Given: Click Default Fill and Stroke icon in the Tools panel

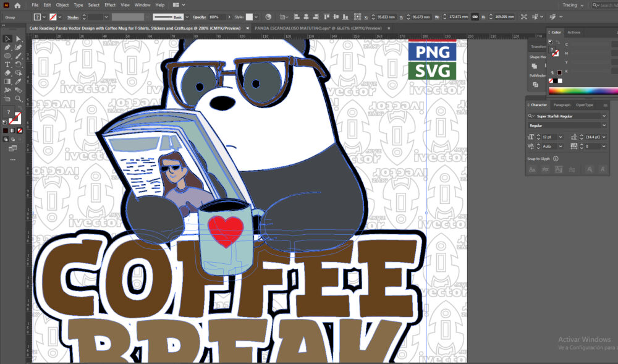Looking at the screenshot, I should pyautogui.click(x=4, y=122).
